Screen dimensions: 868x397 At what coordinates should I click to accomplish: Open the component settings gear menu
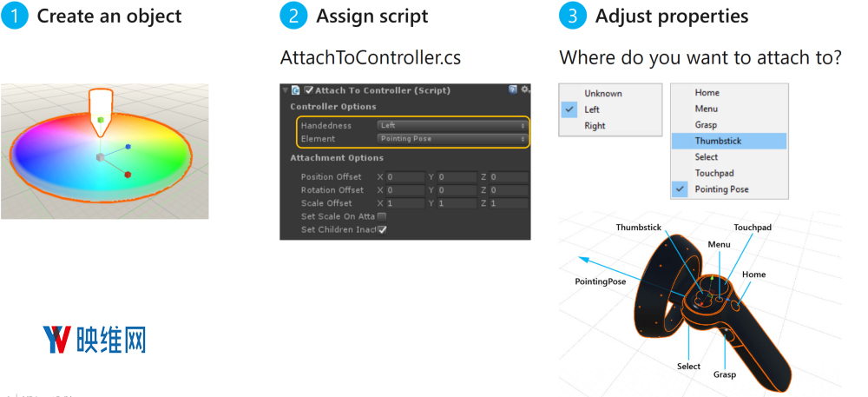(x=525, y=89)
